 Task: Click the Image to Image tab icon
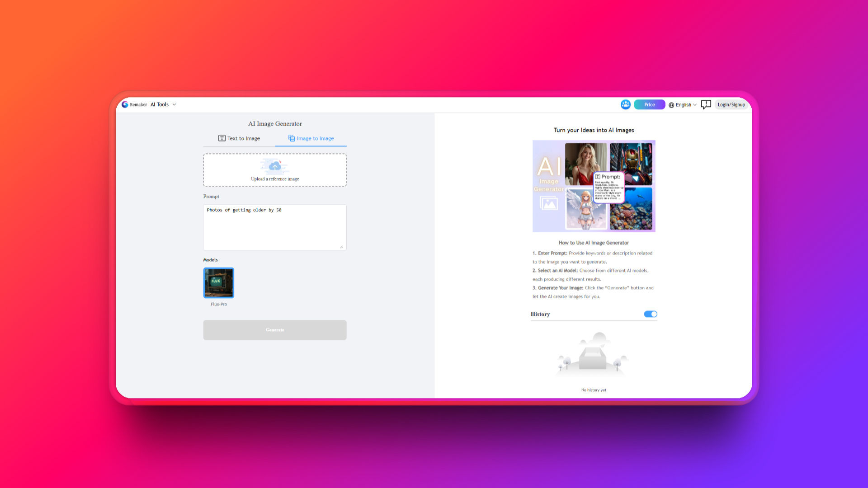(x=292, y=138)
